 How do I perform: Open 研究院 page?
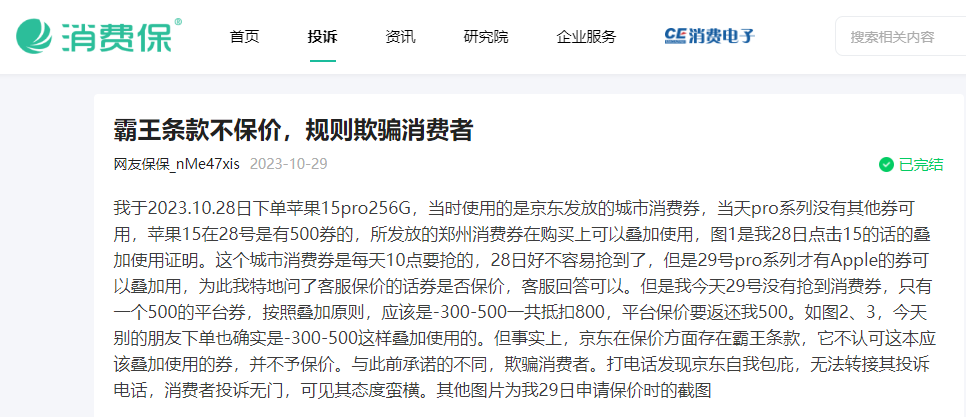tap(486, 36)
